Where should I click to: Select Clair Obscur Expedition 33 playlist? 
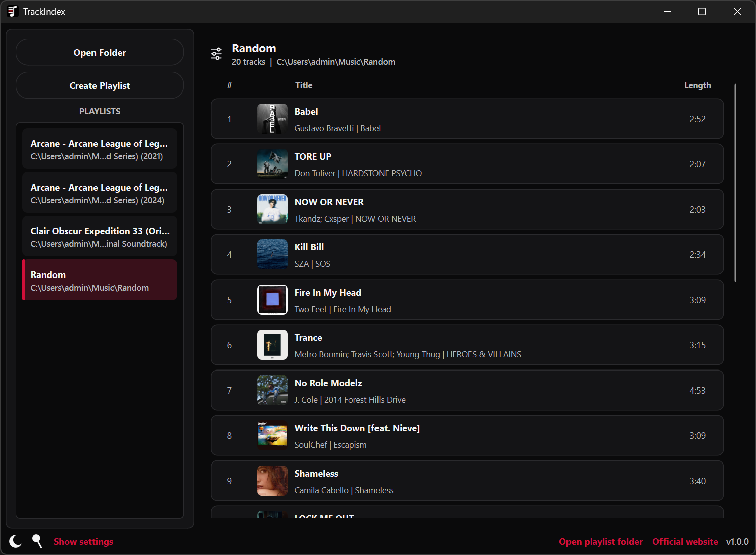pyautogui.click(x=100, y=237)
